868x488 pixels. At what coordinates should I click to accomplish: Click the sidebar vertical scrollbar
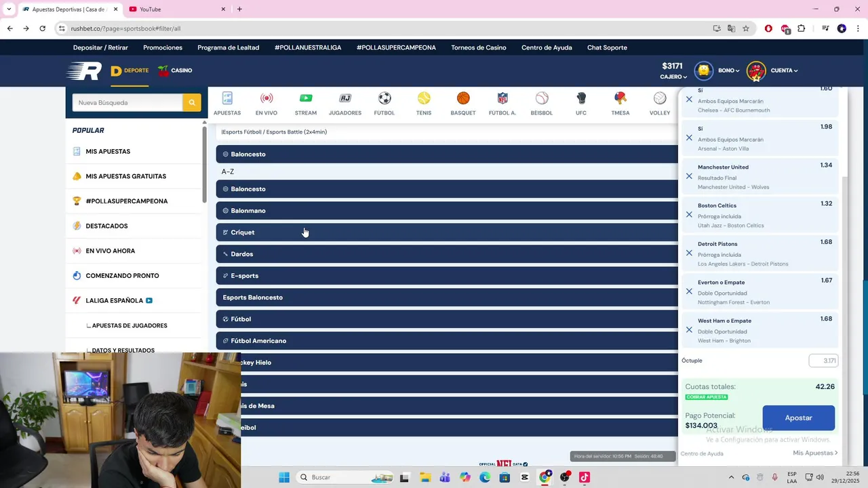tap(204, 165)
